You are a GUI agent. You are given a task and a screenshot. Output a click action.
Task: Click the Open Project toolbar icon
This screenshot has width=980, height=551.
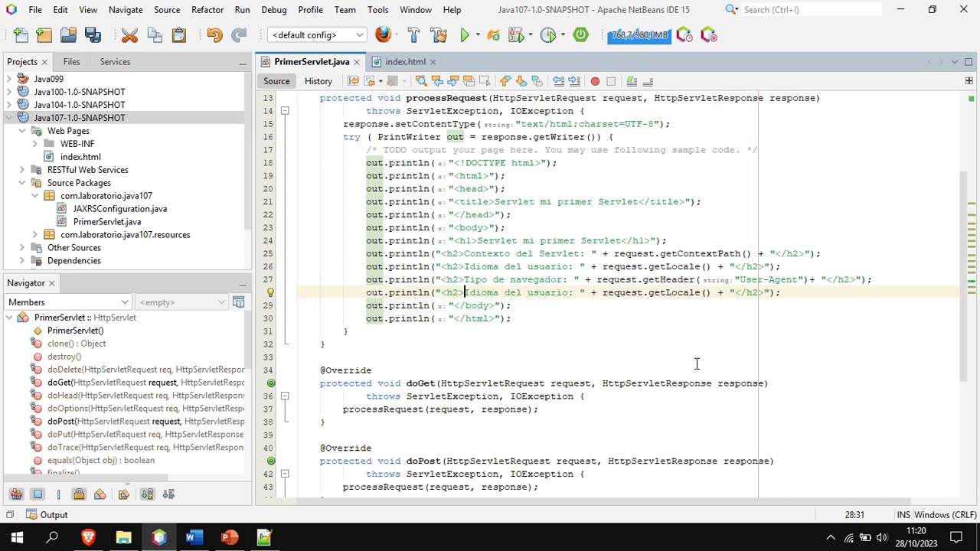pyautogui.click(x=69, y=35)
